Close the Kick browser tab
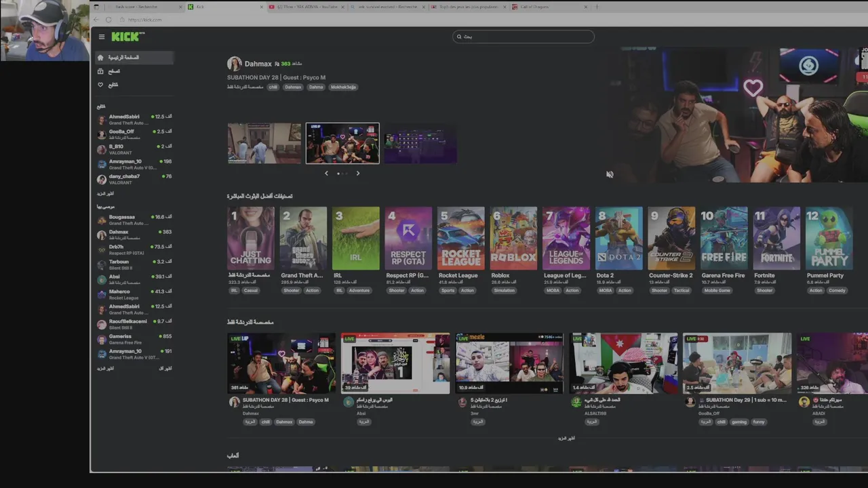This screenshot has height=488, width=868. tap(262, 7)
